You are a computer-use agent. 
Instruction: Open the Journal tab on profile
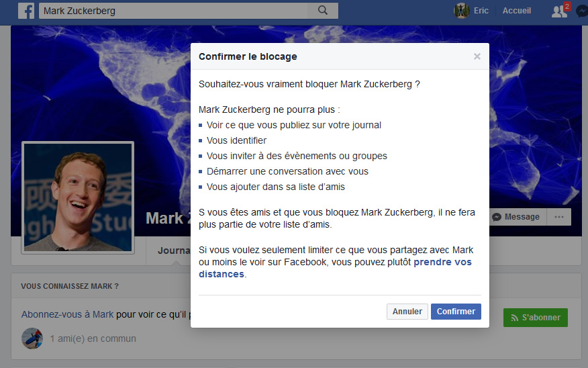click(174, 250)
